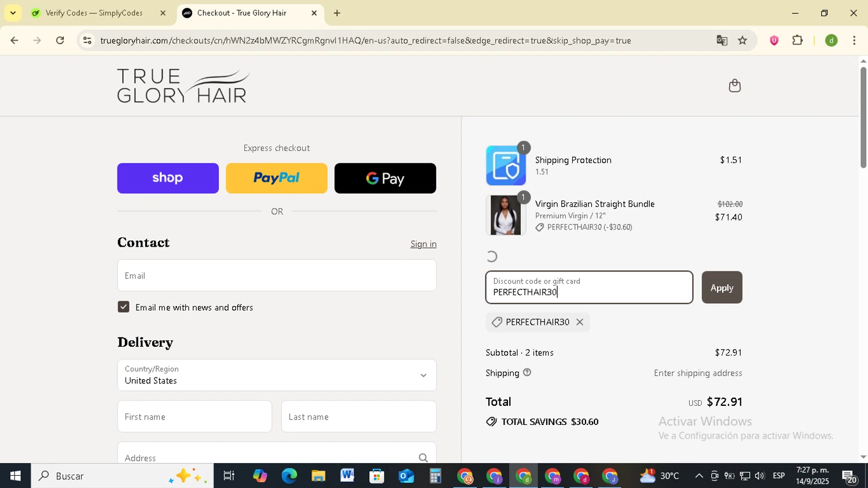Open the tab search dropdown arrow

(x=13, y=13)
